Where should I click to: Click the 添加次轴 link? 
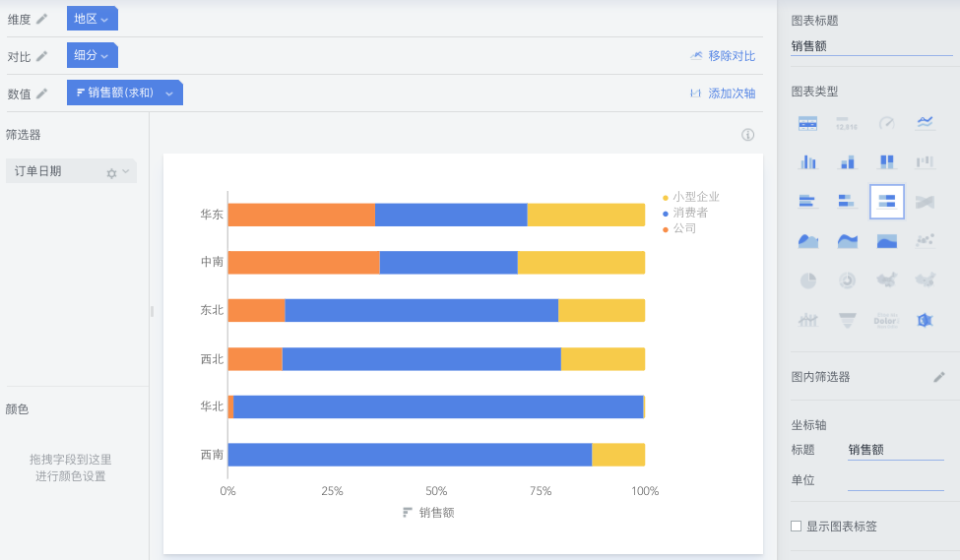click(x=723, y=93)
